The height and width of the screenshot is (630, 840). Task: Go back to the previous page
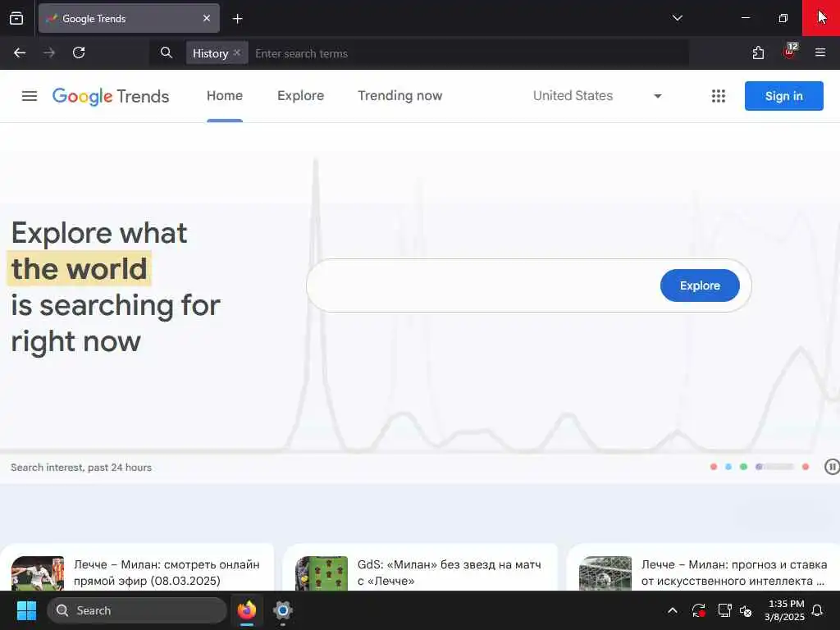click(20, 52)
